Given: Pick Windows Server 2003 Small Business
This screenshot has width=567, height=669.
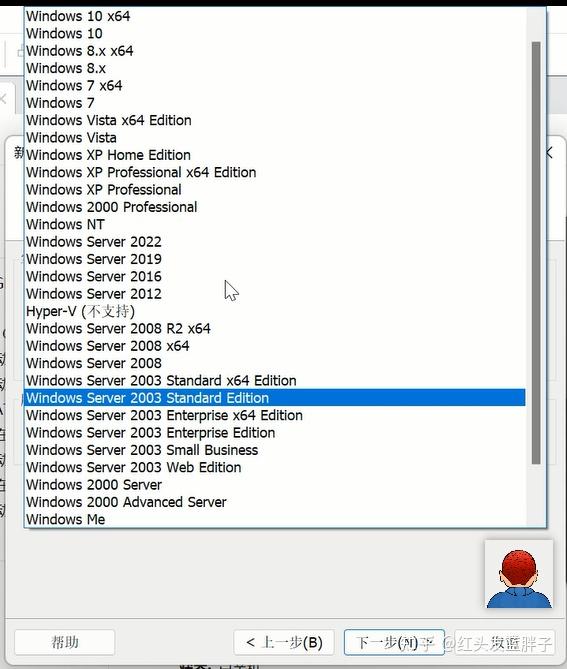Looking at the screenshot, I should click(275, 450).
